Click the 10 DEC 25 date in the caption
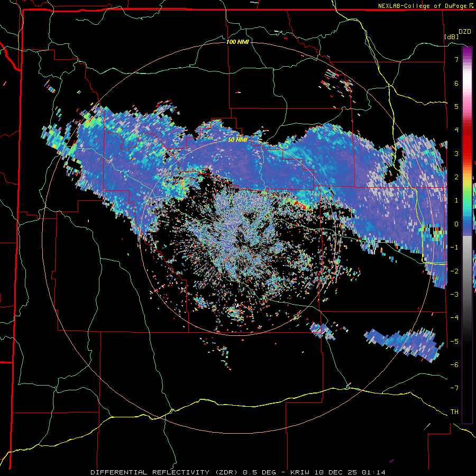This screenshot has width=476, height=476. tap(335, 472)
